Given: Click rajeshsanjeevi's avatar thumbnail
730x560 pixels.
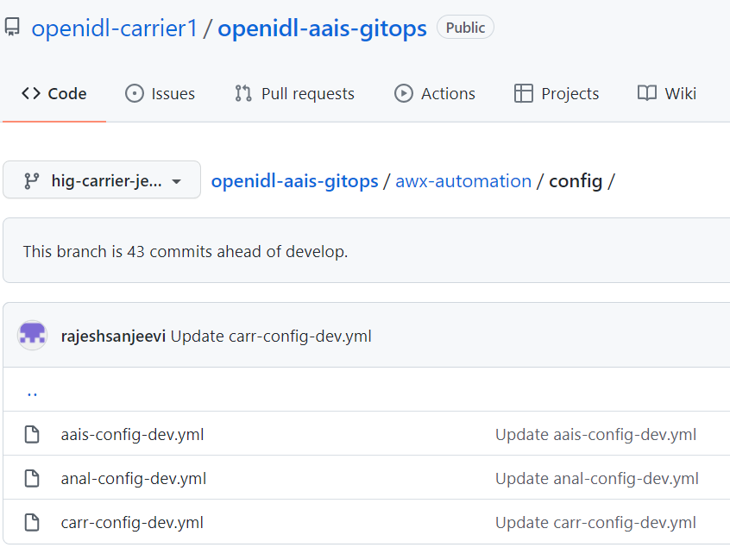Looking at the screenshot, I should pos(32,335).
